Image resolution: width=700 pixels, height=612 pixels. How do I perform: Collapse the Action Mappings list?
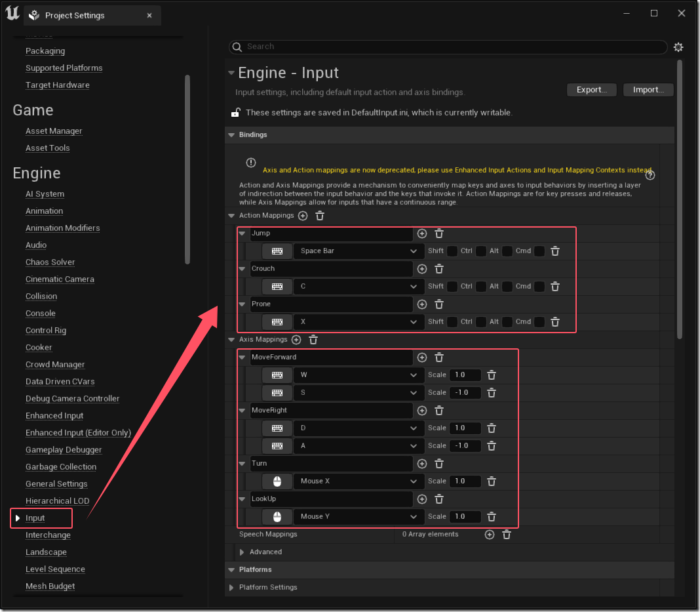pos(231,216)
